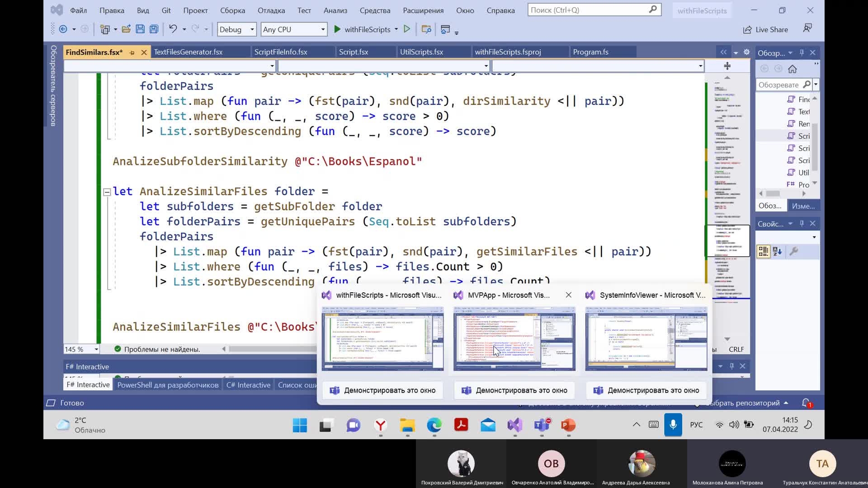
Task: Open Microsoft Edge from the taskbar
Action: pyautogui.click(x=434, y=425)
